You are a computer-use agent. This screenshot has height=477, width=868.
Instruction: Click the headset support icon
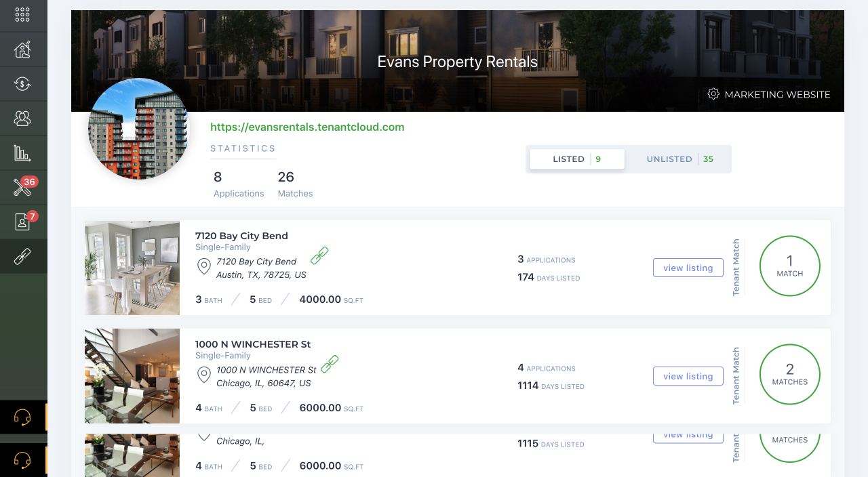[23, 417]
